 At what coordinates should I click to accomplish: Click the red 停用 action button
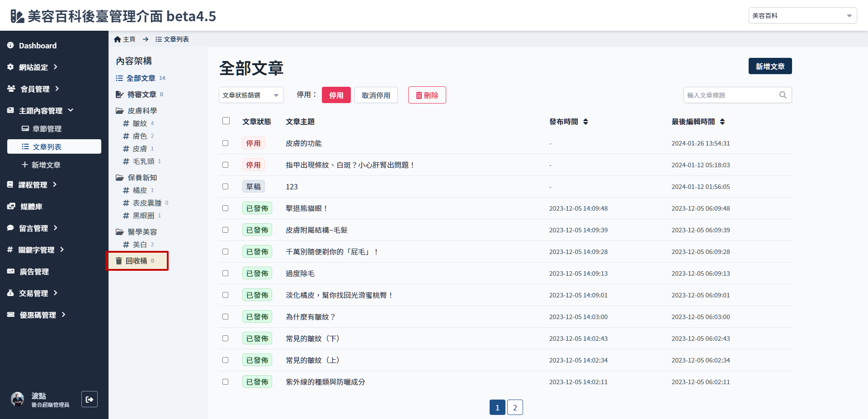pyautogui.click(x=336, y=95)
